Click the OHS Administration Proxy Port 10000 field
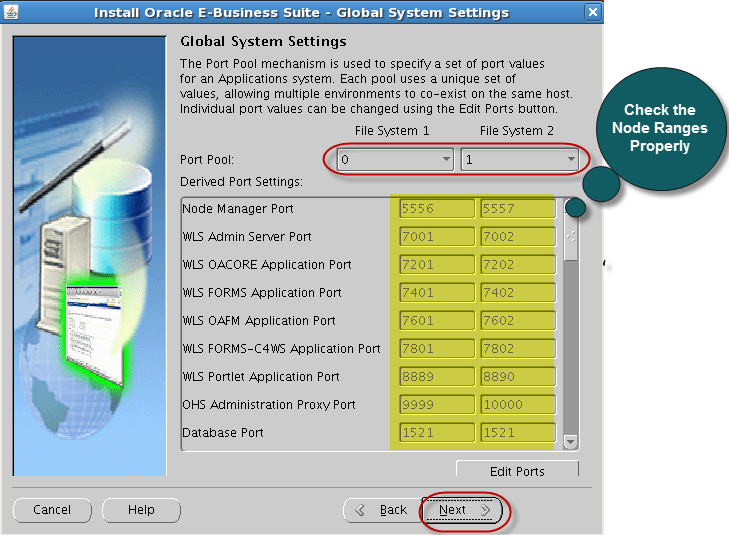The image size is (729, 535). (x=516, y=405)
